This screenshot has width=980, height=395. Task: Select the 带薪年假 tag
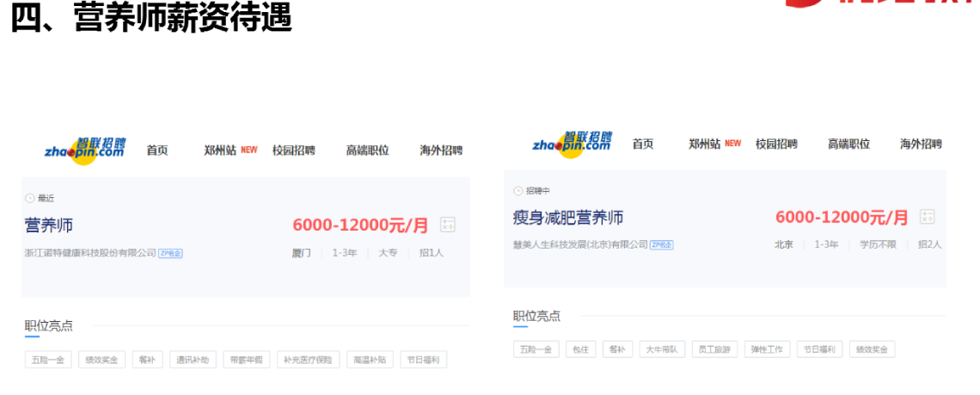click(247, 360)
